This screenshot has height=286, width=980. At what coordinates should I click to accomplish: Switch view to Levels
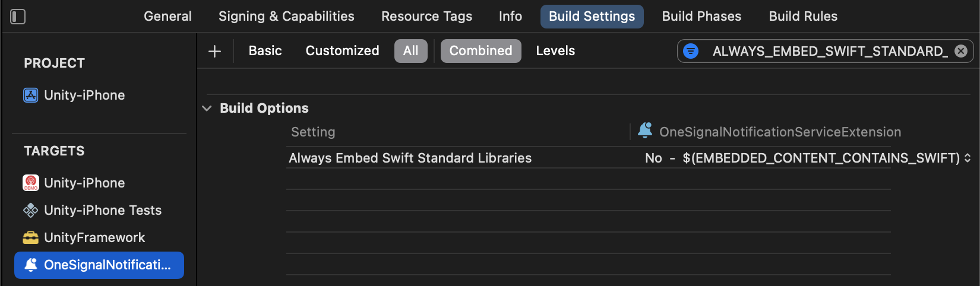click(x=555, y=51)
